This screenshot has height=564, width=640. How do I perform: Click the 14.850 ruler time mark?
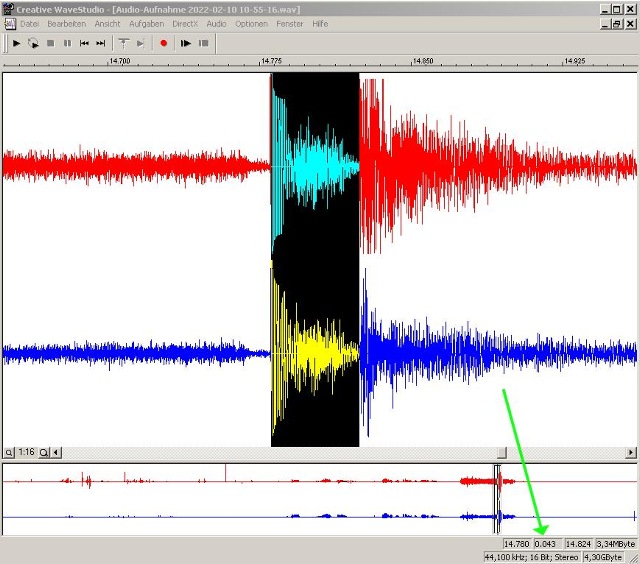click(423, 61)
